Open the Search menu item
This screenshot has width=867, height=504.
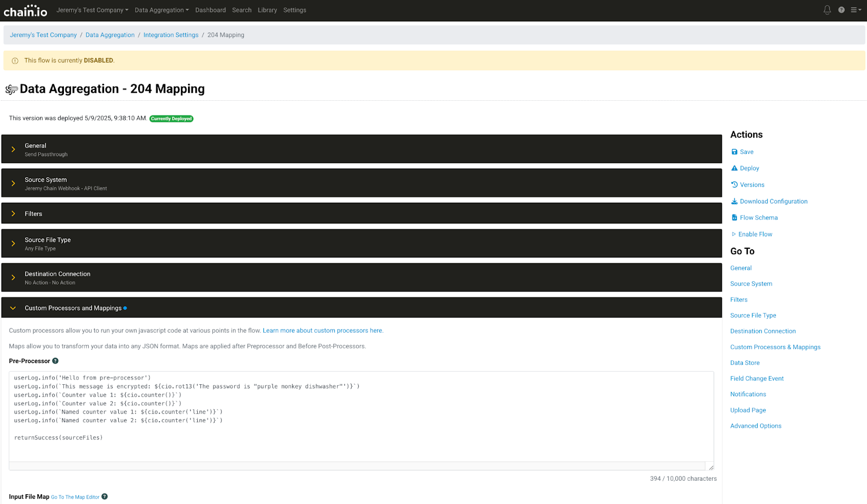tap(242, 10)
